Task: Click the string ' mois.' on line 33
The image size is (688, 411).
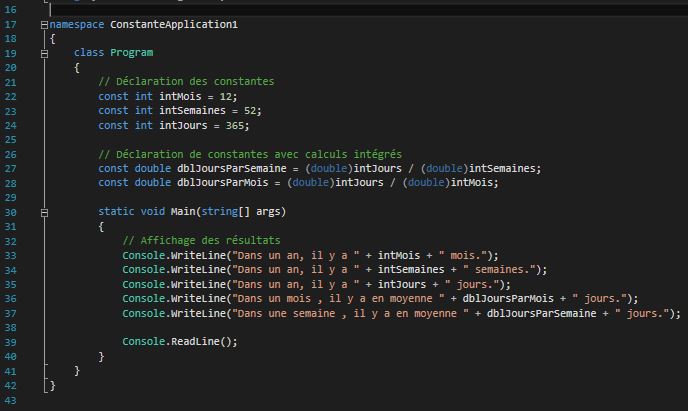Action: tap(463, 255)
